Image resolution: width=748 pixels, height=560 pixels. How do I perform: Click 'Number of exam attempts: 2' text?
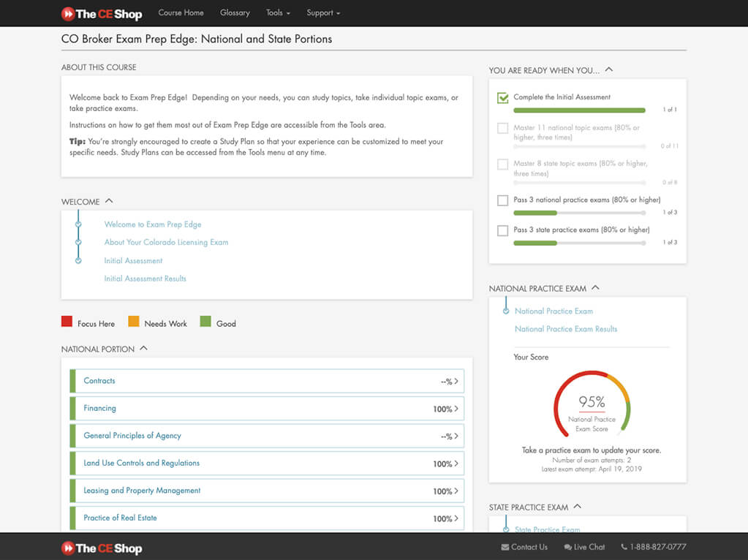coord(592,461)
